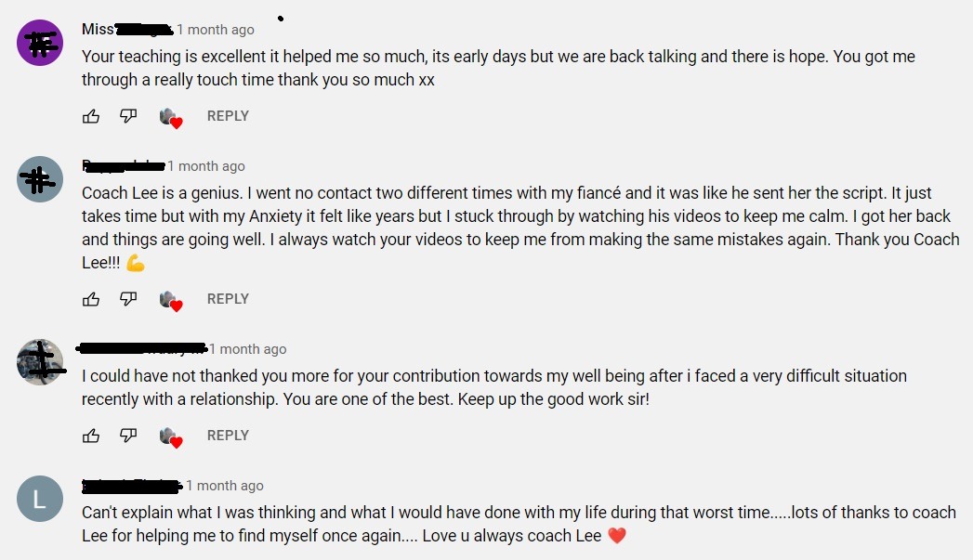Click '1 month ago' timestamp on Coach Lee genius comment
Screen dimensions: 973x560
[x=206, y=166]
